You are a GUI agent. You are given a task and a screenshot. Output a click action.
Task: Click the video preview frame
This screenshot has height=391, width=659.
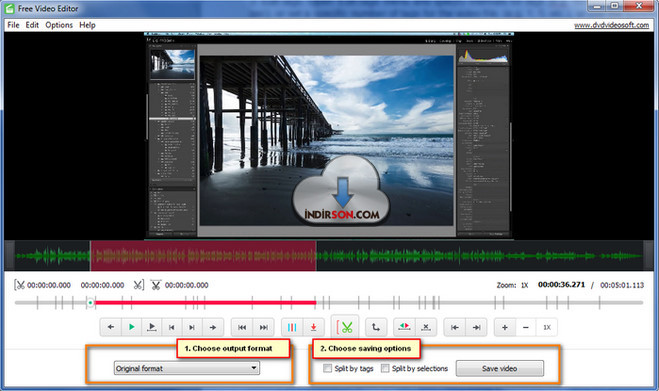pyautogui.click(x=329, y=136)
